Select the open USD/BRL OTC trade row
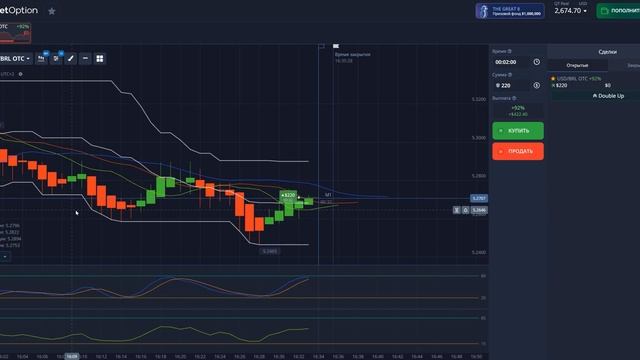This screenshot has height=360, width=640. tap(595, 82)
